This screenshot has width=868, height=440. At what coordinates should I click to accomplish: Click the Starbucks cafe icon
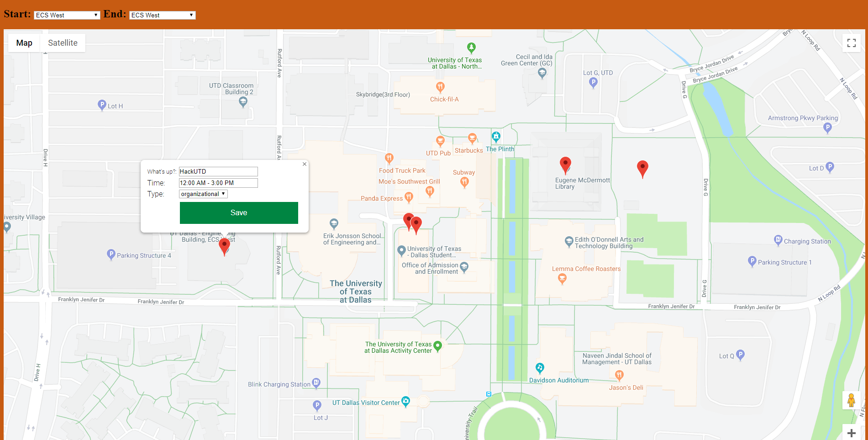(473, 138)
